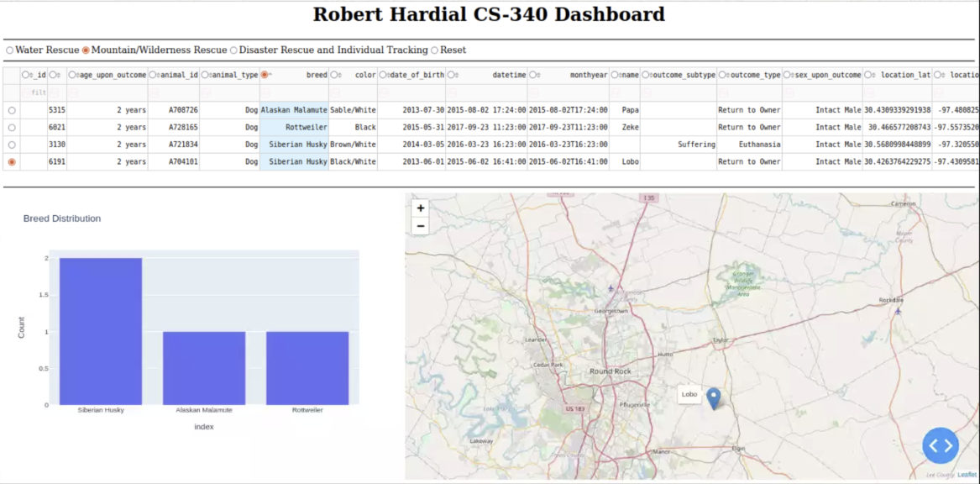The height and width of the screenshot is (484, 980).
Task: Select the Water Rescue filter option
Action: (x=10, y=50)
